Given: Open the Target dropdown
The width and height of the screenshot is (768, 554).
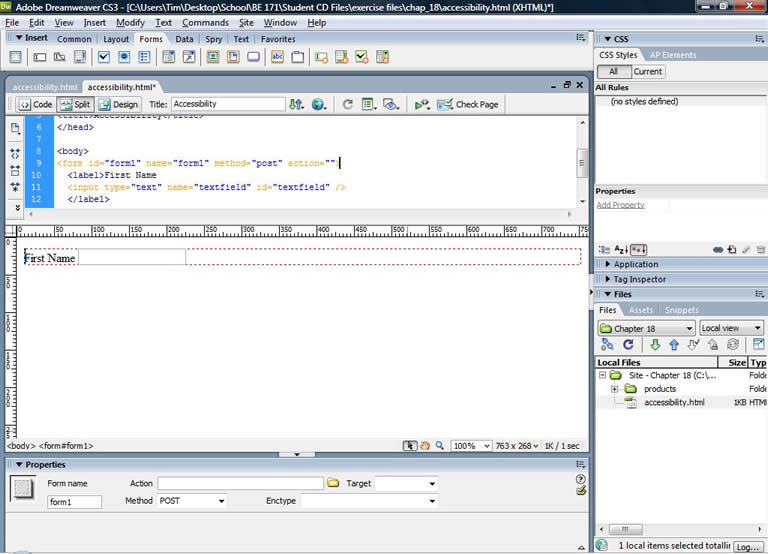Looking at the screenshot, I should click(x=406, y=483).
